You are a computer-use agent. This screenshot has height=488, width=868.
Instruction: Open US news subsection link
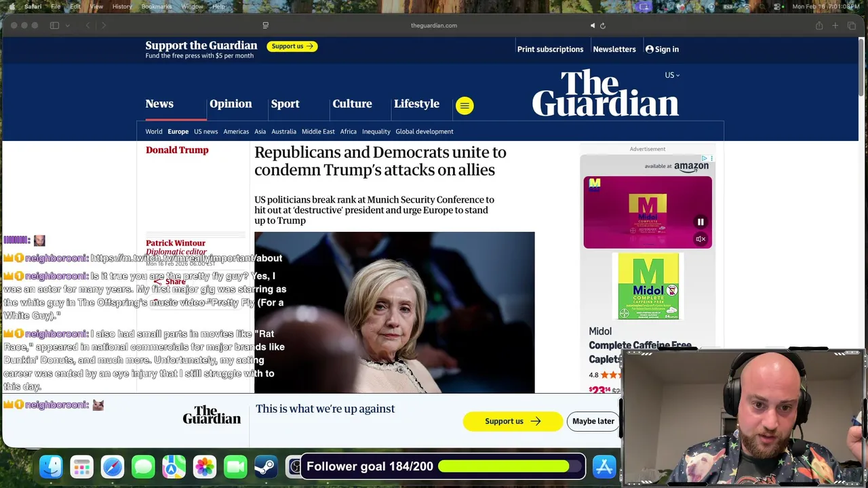click(206, 131)
